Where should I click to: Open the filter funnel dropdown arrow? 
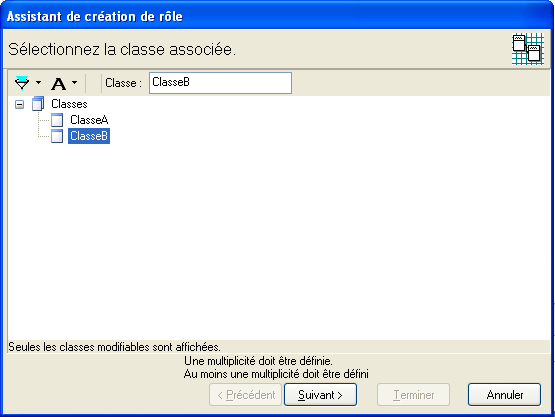(38, 83)
